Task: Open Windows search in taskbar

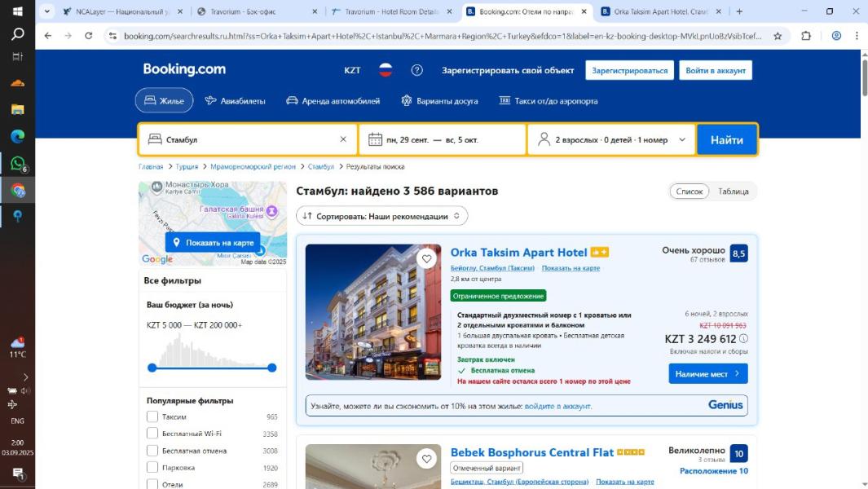Action: coord(17,34)
